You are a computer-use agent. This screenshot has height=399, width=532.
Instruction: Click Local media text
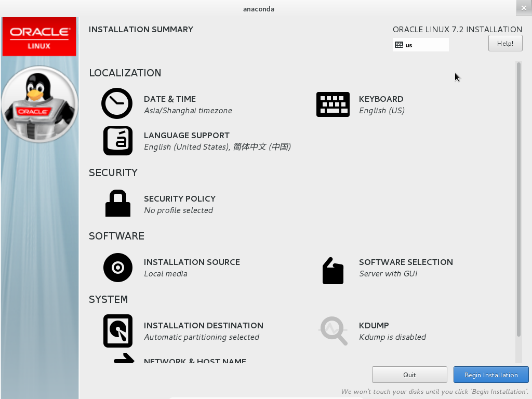coord(166,274)
